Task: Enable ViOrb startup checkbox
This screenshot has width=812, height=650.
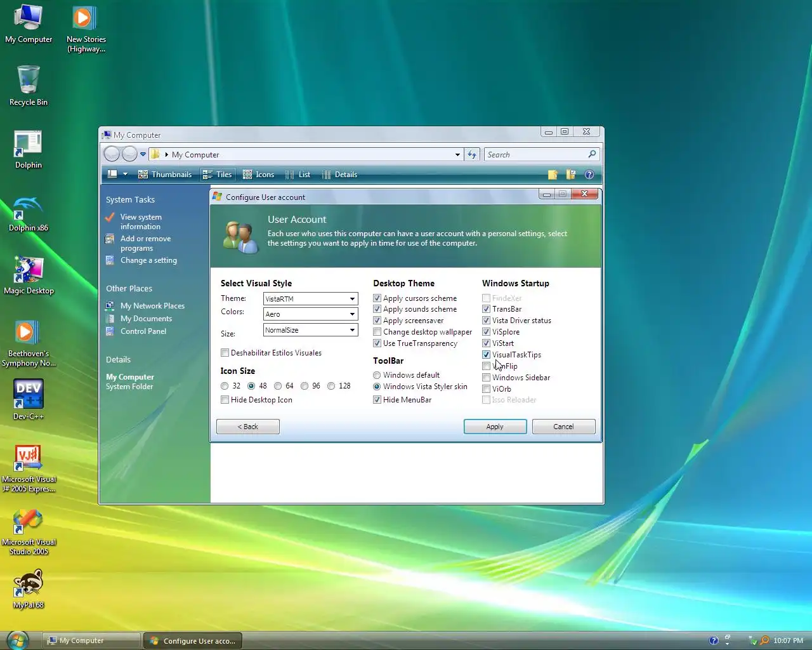Action: [x=486, y=389]
